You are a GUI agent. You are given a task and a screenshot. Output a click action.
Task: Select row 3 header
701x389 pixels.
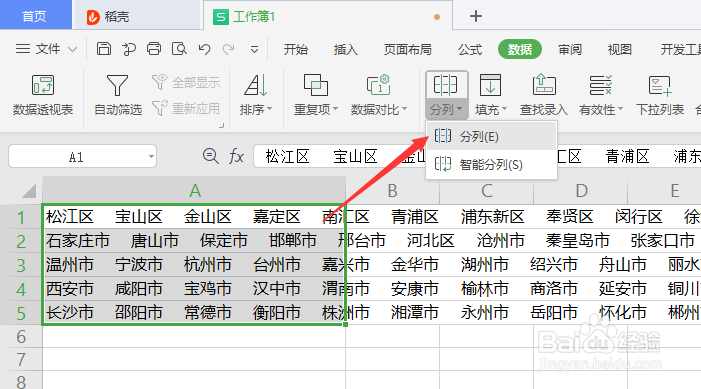coord(21,266)
